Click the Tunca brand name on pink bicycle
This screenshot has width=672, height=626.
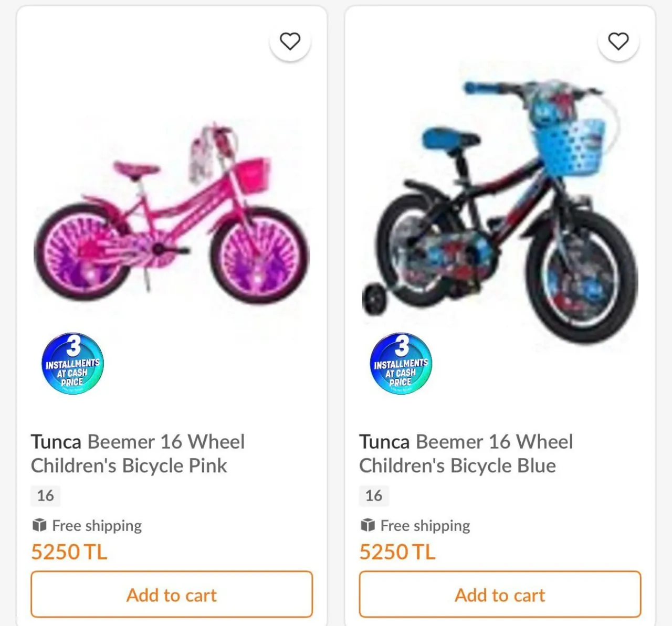pos(56,442)
